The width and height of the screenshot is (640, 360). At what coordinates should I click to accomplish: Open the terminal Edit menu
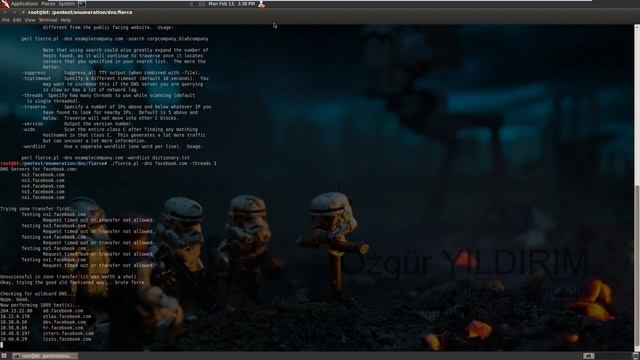17,20
